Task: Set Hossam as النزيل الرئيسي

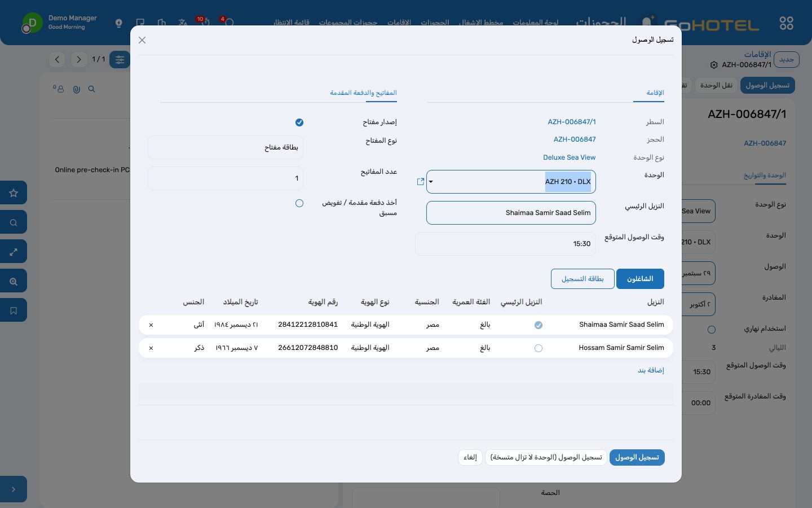Action: [x=539, y=348]
